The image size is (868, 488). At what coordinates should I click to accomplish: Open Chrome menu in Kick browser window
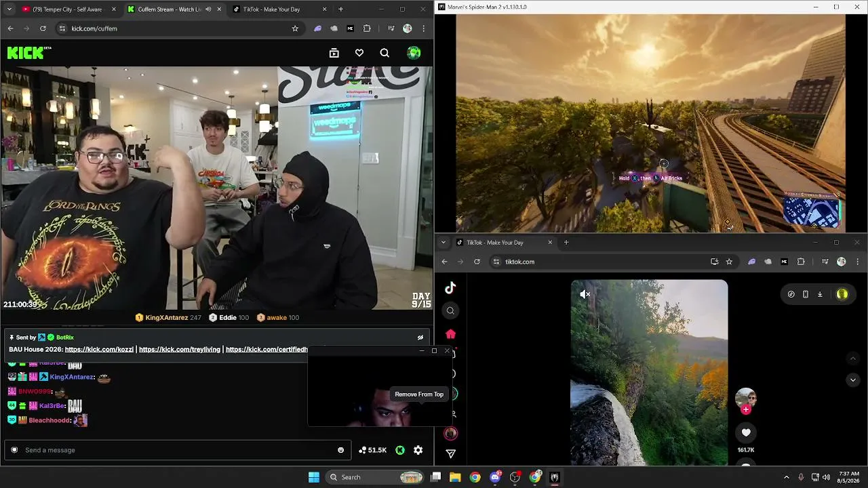[424, 28]
